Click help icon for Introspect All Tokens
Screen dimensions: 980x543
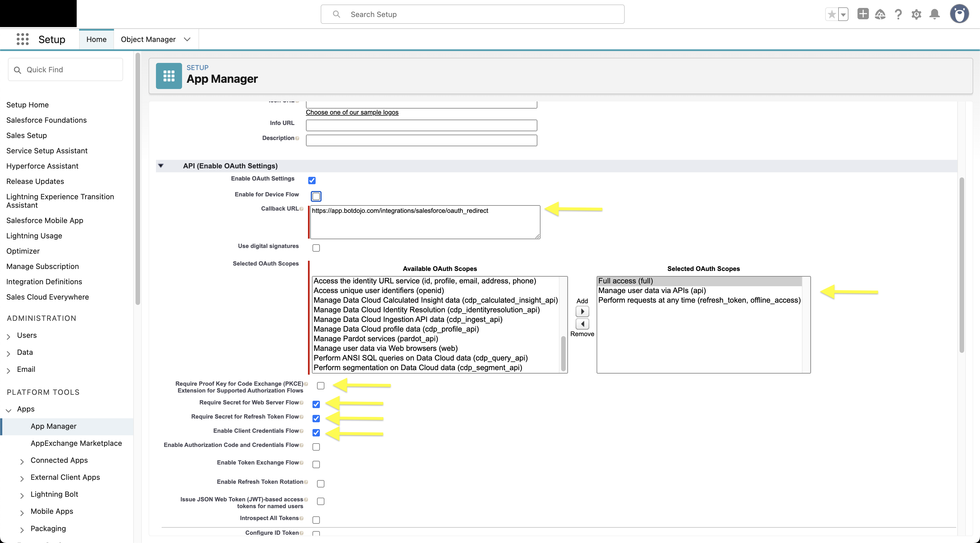click(301, 518)
